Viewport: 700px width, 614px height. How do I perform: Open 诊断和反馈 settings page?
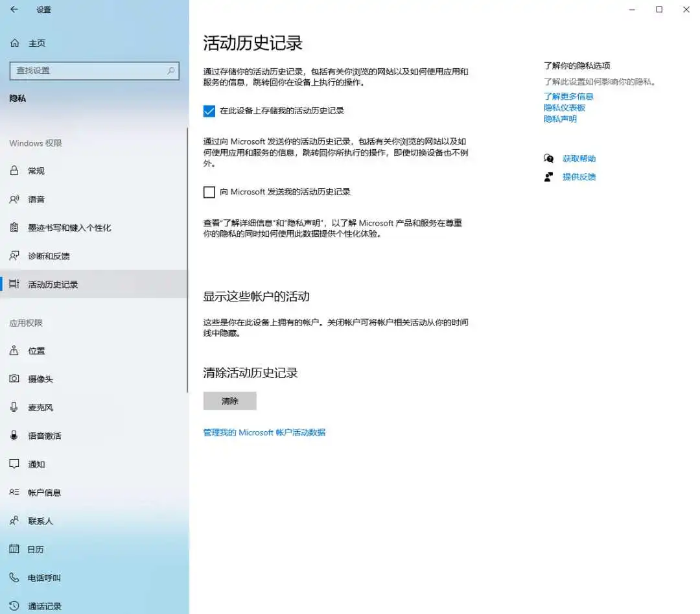(49, 256)
